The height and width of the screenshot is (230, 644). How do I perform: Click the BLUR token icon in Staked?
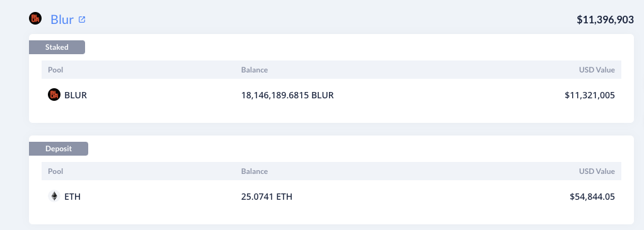coord(54,95)
